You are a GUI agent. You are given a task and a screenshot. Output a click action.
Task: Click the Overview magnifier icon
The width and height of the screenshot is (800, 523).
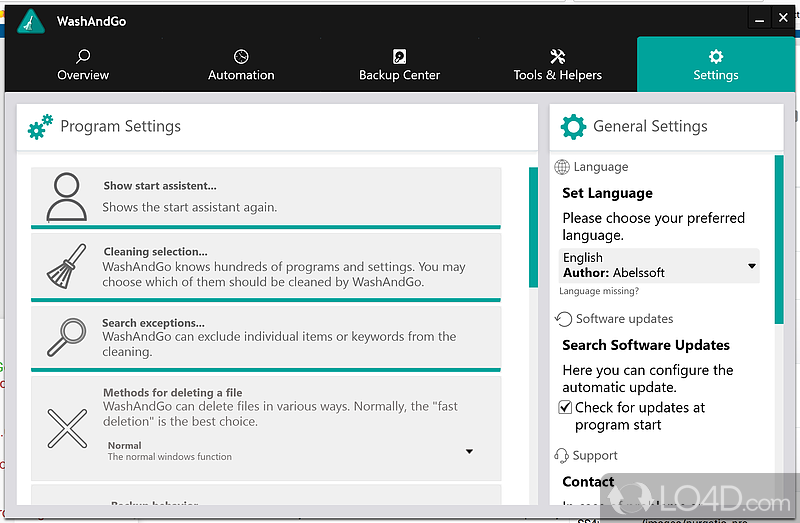83,56
